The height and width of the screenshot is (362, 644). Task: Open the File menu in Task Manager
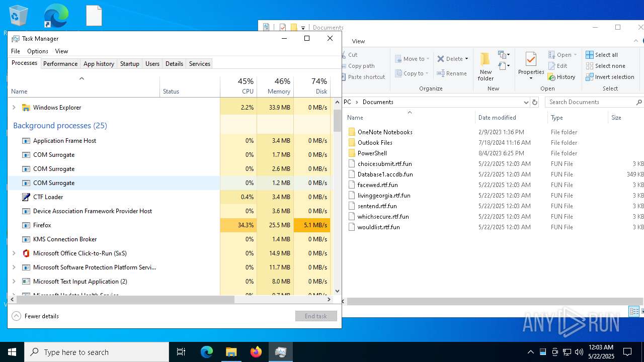[x=16, y=51]
